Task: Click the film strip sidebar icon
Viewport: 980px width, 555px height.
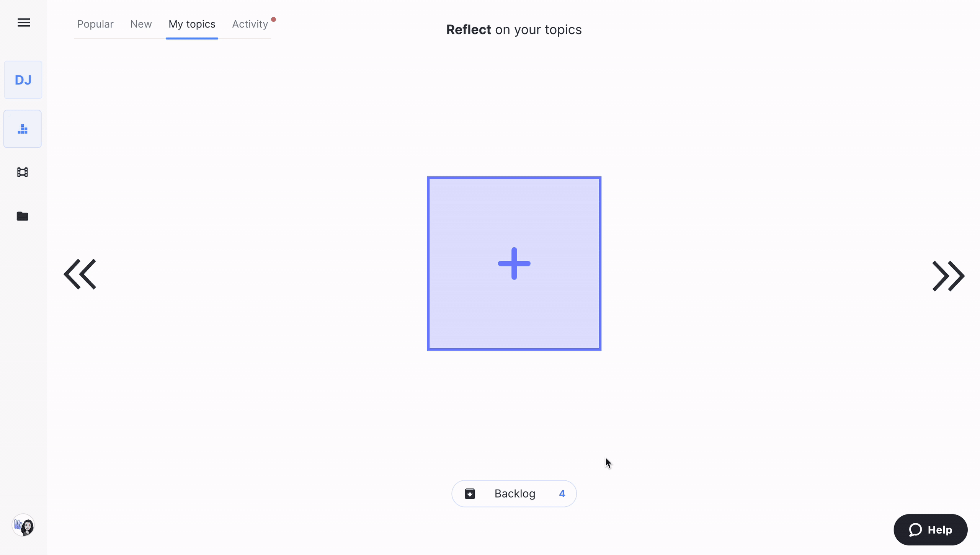Action: click(23, 172)
